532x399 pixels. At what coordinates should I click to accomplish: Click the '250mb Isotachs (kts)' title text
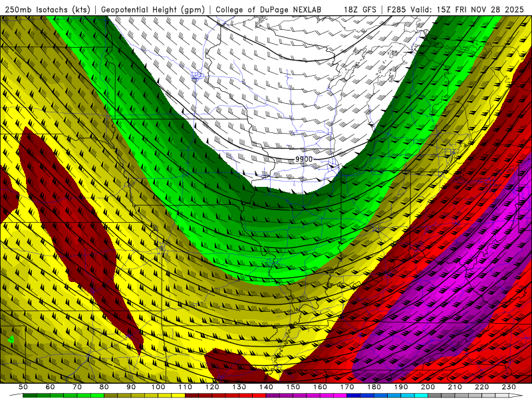coord(48,9)
